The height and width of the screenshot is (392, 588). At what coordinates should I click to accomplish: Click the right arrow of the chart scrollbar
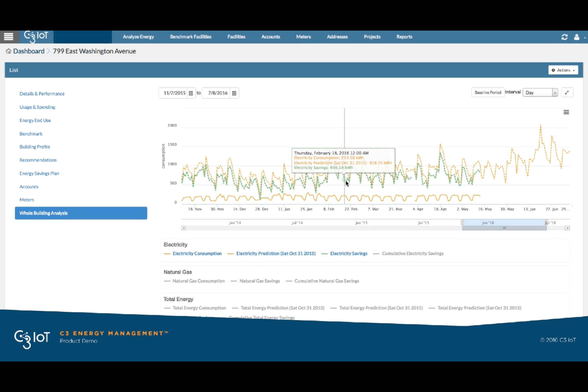click(x=567, y=228)
